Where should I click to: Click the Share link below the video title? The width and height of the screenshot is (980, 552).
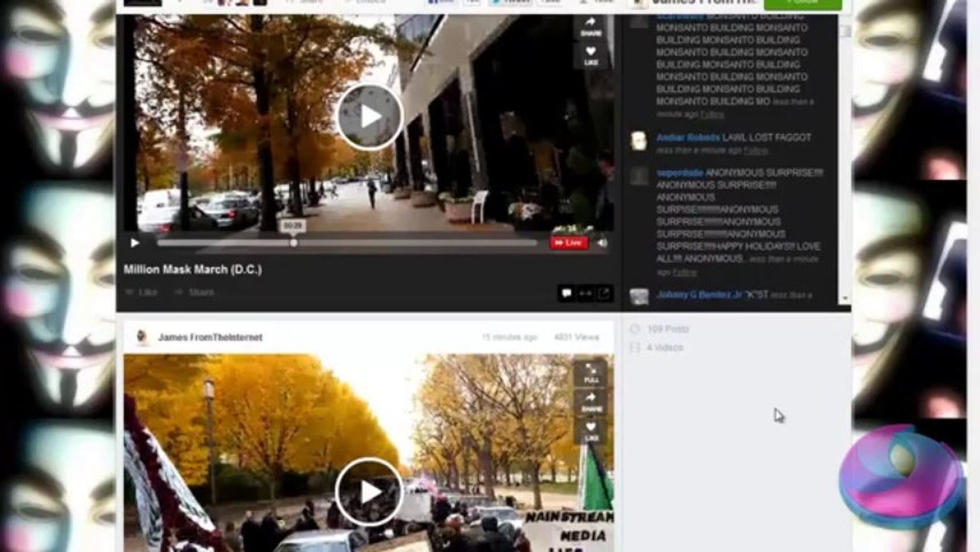click(x=195, y=292)
